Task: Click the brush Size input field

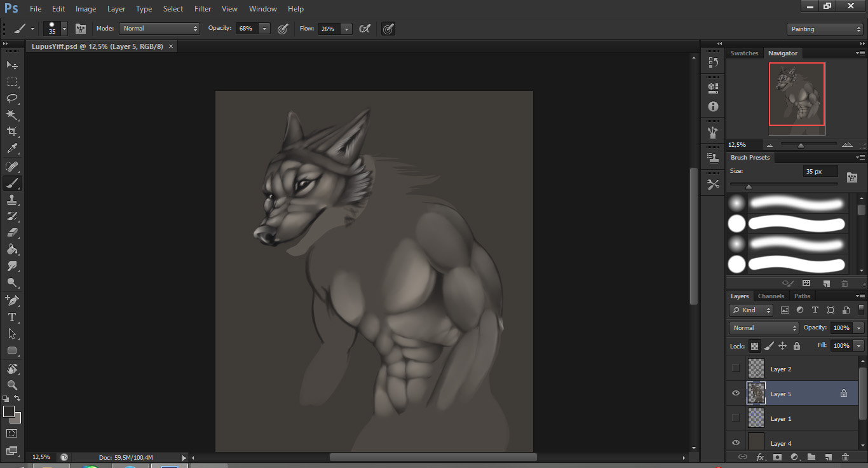Action: (x=820, y=172)
